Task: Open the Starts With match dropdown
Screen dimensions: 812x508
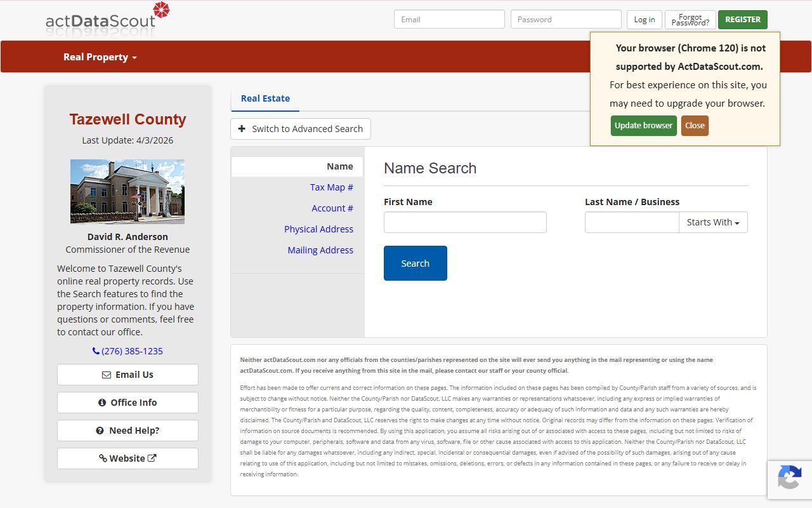Action: (x=713, y=222)
